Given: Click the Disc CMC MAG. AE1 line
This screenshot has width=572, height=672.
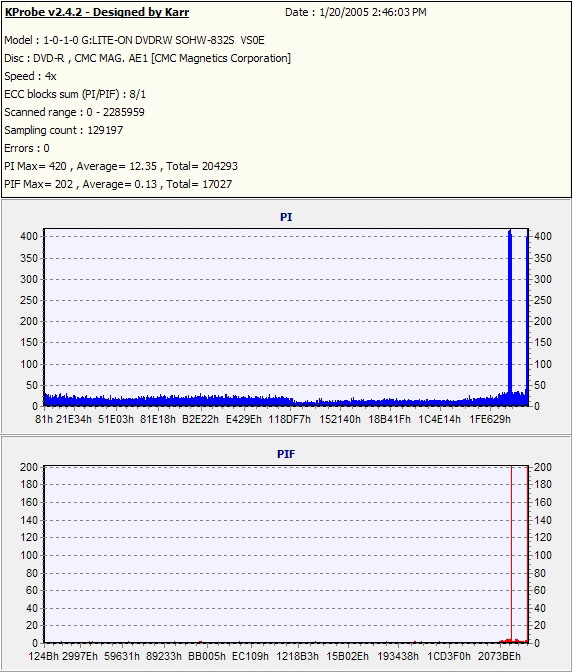Looking at the screenshot, I should point(147,58).
